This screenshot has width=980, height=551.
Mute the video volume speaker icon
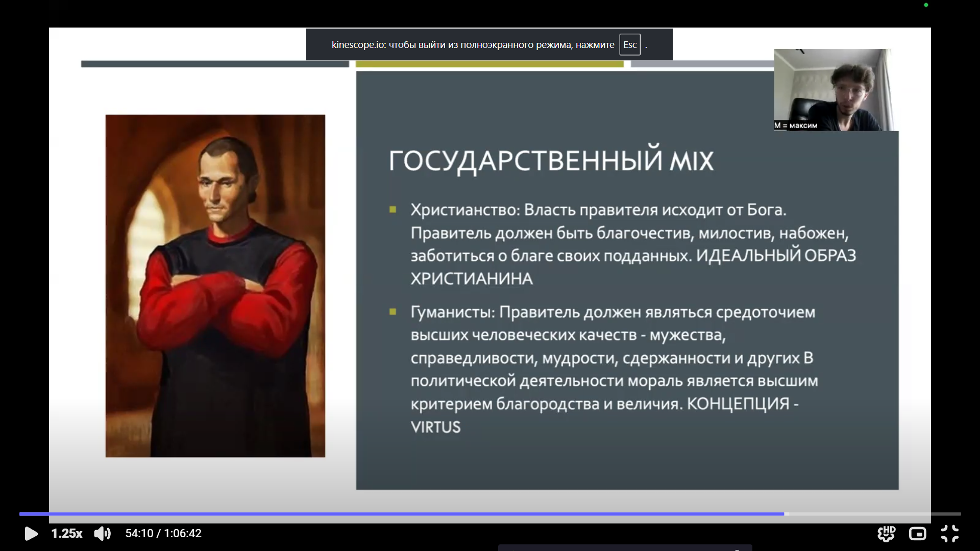click(102, 534)
